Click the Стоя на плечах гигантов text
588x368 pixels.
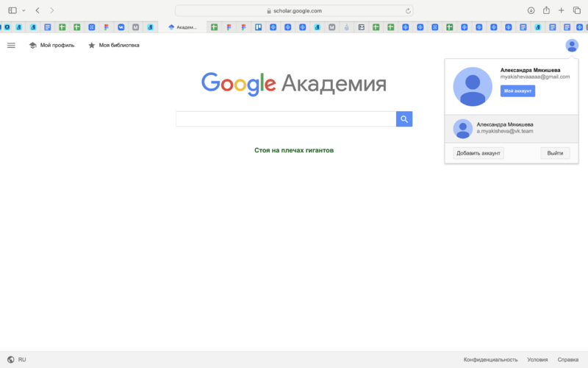point(294,150)
